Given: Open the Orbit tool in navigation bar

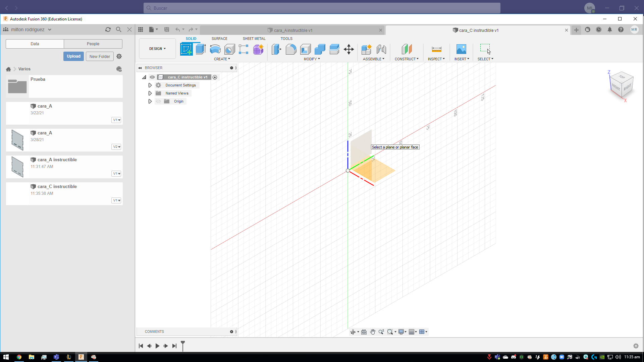Looking at the screenshot, I should (x=353, y=332).
